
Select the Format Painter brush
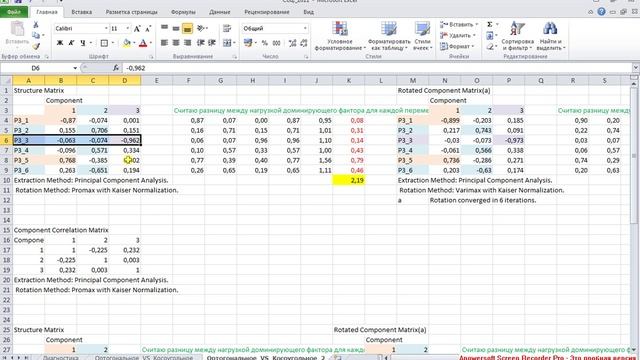[36, 46]
